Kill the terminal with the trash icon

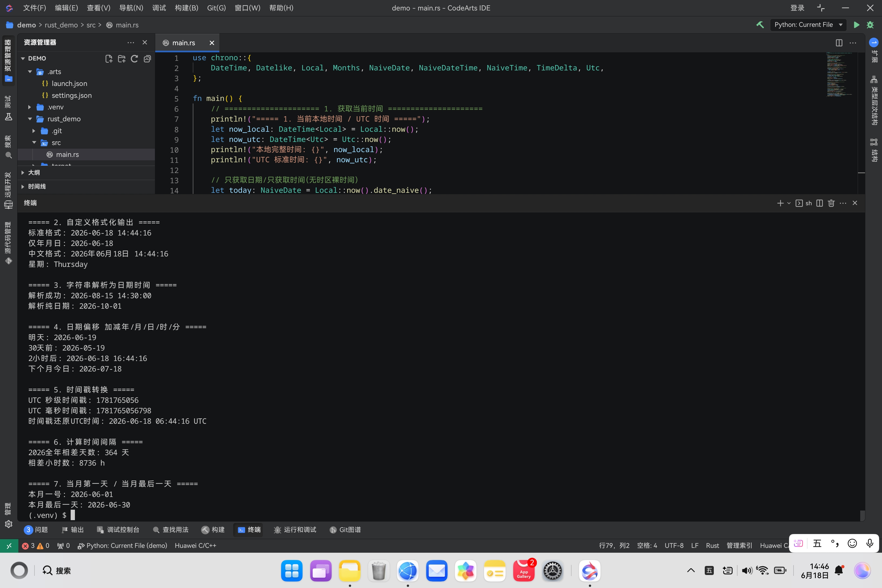point(831,203)
